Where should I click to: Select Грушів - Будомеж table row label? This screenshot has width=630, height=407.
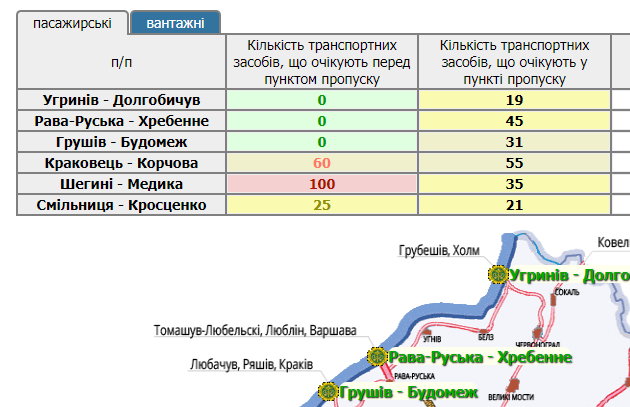click(x=123, y=142)
